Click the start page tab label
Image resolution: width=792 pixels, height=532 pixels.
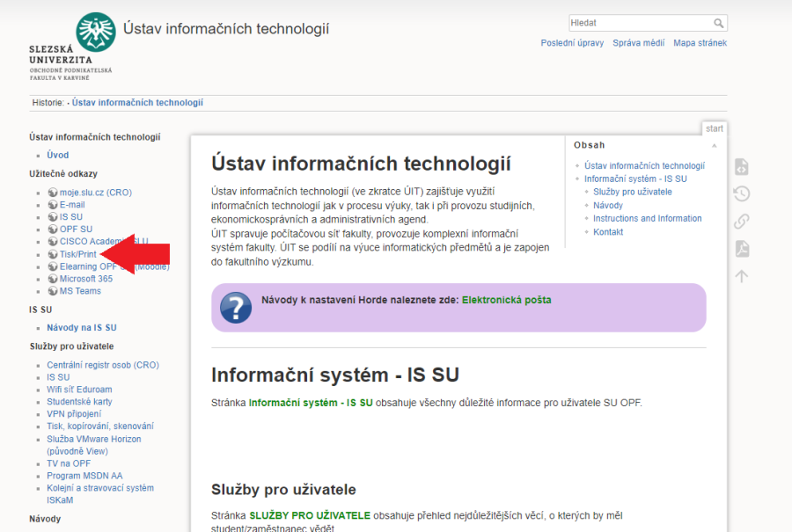click(x=715, y=128)
